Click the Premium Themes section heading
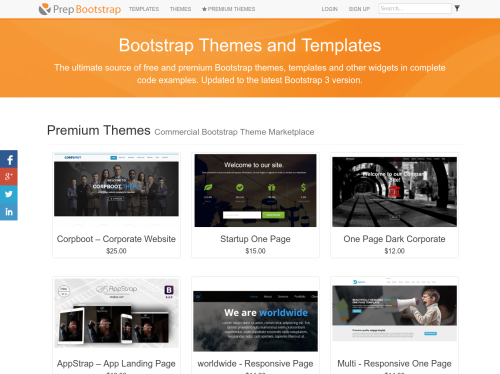 pos(99,130)
